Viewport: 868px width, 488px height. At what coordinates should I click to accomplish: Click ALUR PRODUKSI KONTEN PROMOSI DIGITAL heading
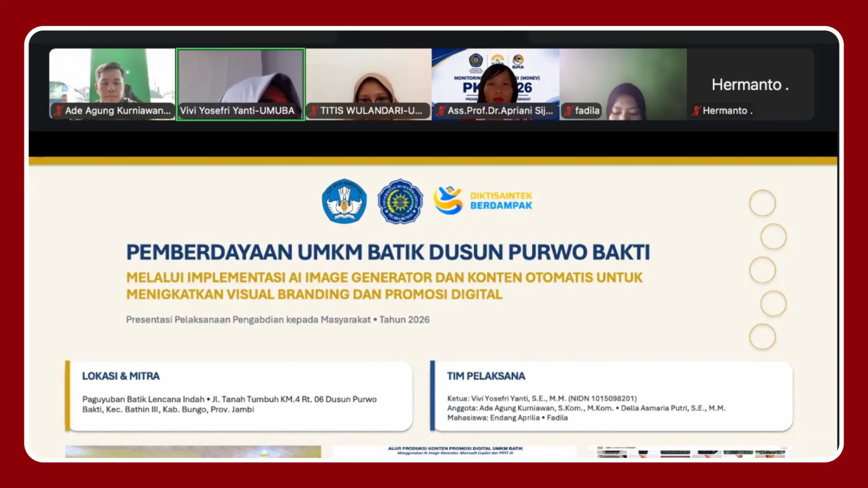[455, 448]
